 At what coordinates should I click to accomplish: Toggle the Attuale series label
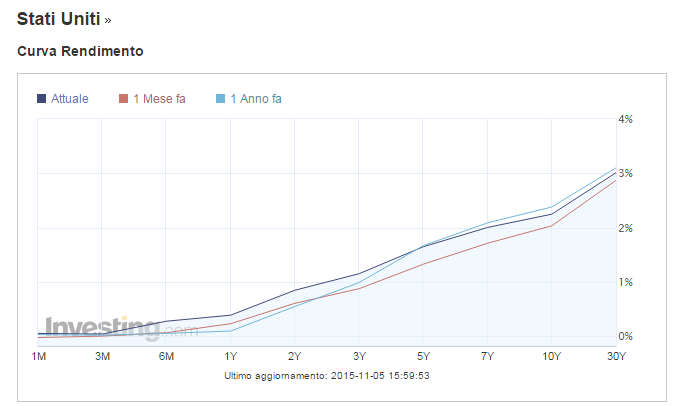pyautogui.click(x=70, y=98)
